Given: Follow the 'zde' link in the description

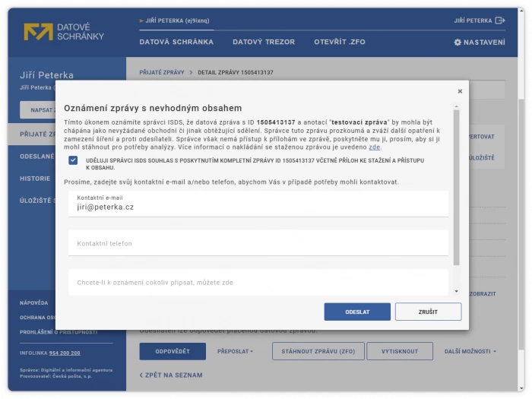Looking at the screenshot, I should 374,147.
